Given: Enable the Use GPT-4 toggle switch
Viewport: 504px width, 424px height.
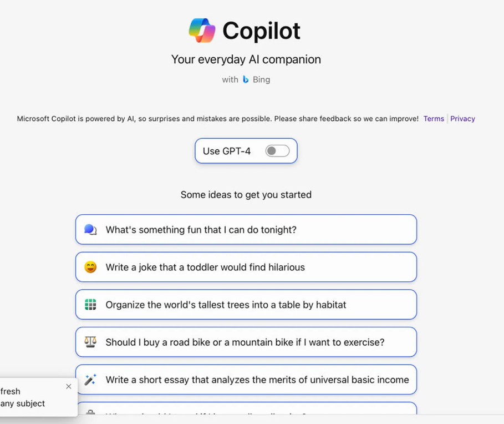Looking at the screenshot, I should tap(277, 151).
